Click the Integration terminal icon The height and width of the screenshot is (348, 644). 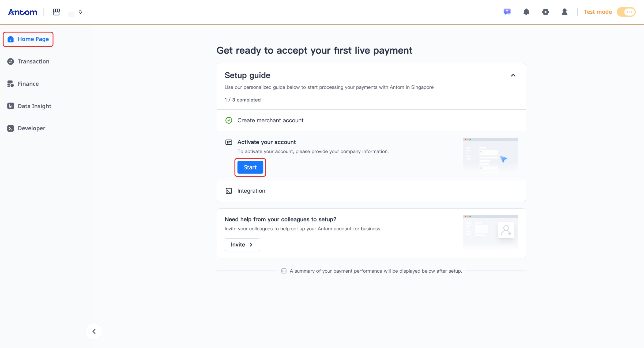tap(229, 191)
